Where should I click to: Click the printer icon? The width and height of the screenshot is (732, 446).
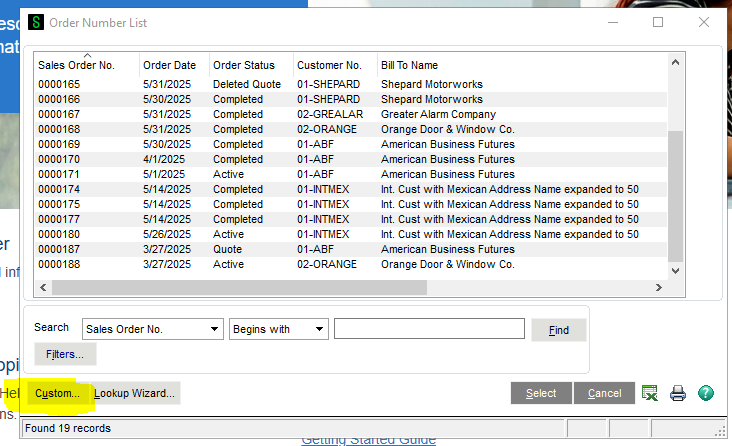[x=678, y=393]
